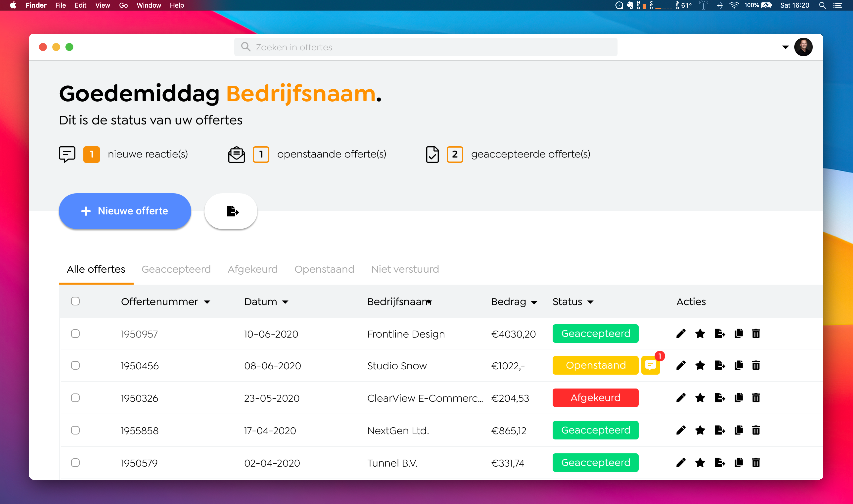The image size is (853, 504).
Task: Star offerte 1950579
Action: [x=700, y=463]
